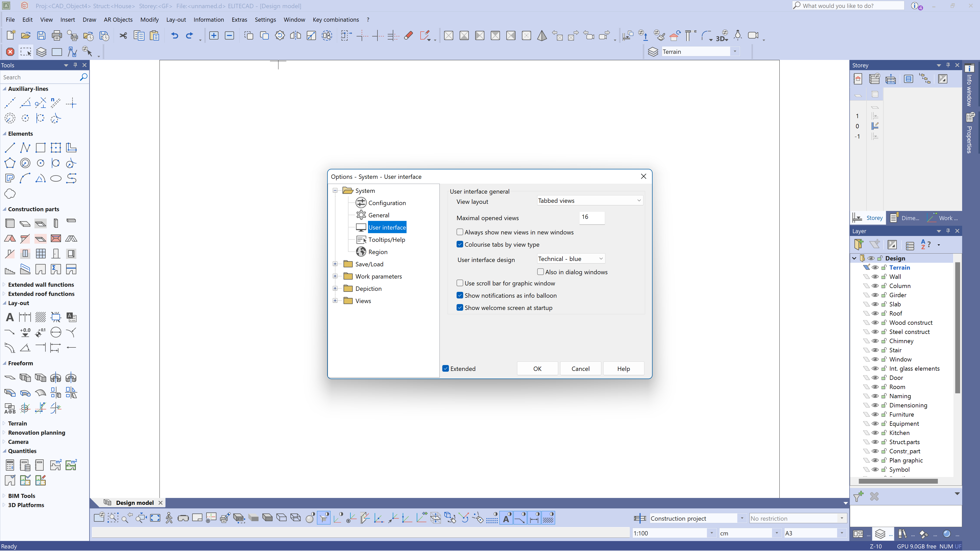Select the General system settings item

coord(378,215)
